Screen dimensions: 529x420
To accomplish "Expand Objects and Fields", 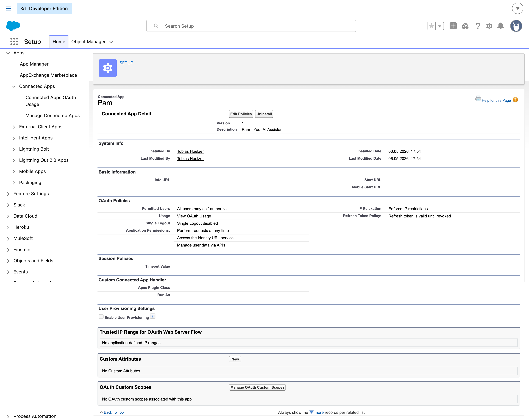I will (8, 261).
